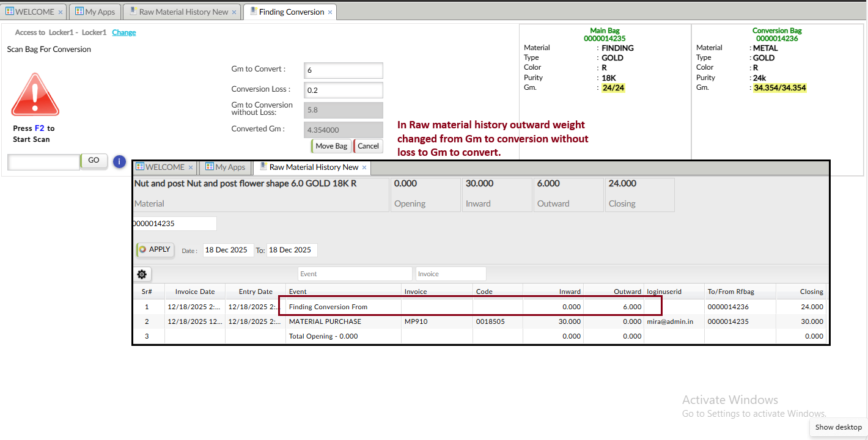Click the Conversion Loss input field
Image resolution: width=868 pixels, height=440 pixels.
click(x=343, y=90)
